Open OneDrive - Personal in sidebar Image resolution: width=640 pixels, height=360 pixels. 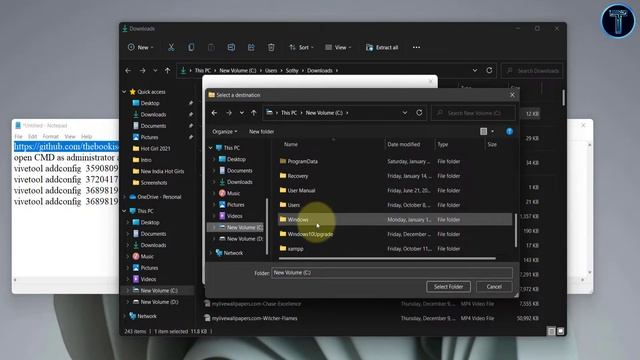point(159,197)
